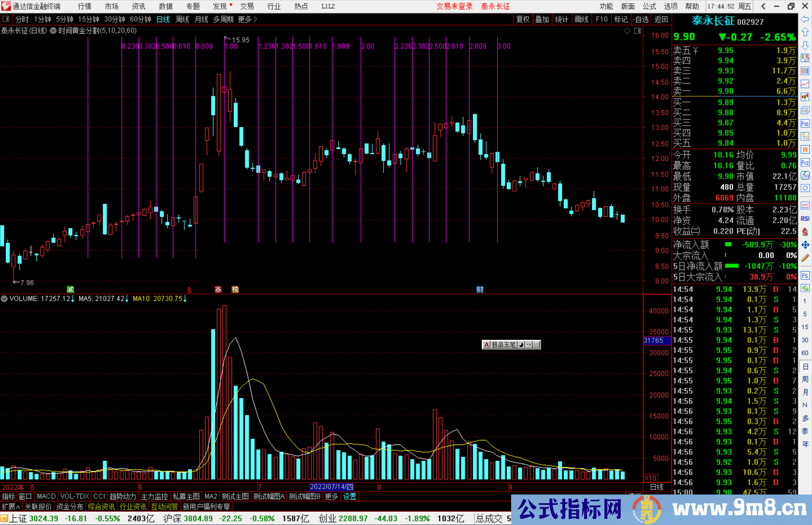This screenshot has width=812, height=525.
Task: Click the red trend line chart icon
Action: 805,84
